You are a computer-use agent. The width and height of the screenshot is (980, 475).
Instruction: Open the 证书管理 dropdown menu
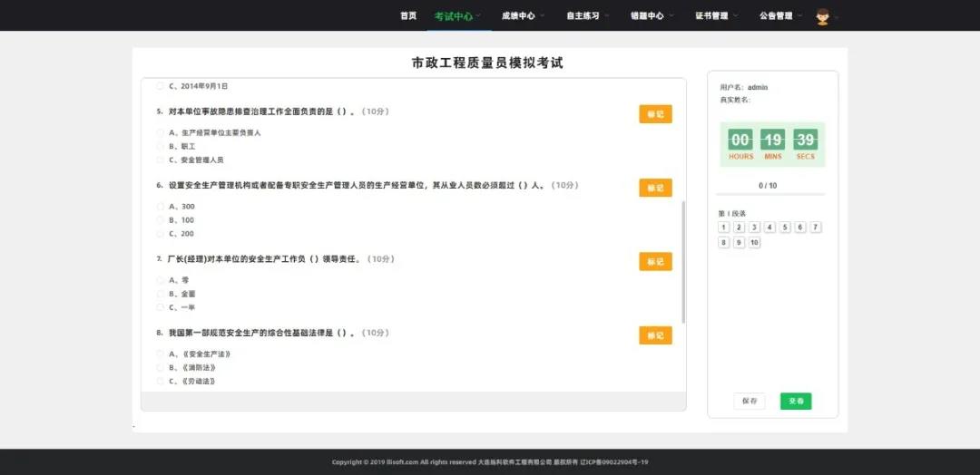(x=717, y=15)
